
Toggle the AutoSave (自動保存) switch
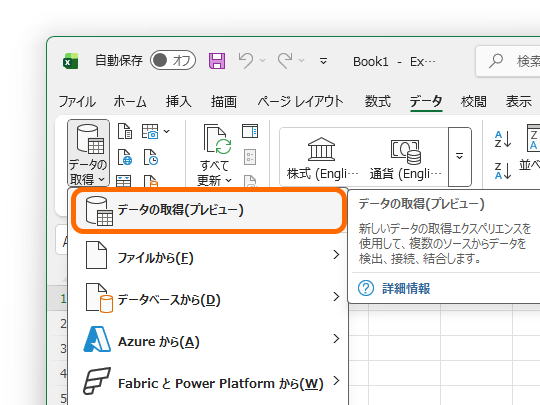[173, 61]
